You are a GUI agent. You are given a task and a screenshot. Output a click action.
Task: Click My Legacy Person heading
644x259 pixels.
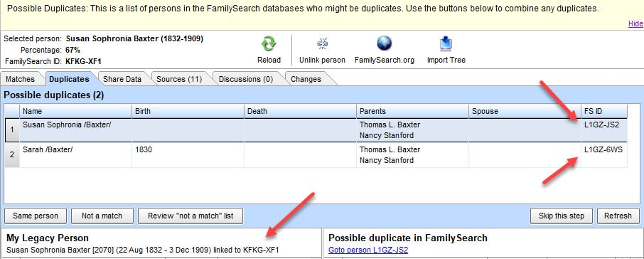point(48,238)
